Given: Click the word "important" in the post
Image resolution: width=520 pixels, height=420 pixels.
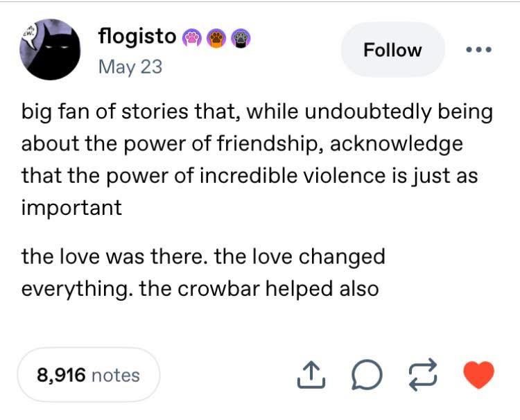Looking at the screenshot, I should point(71,208).
